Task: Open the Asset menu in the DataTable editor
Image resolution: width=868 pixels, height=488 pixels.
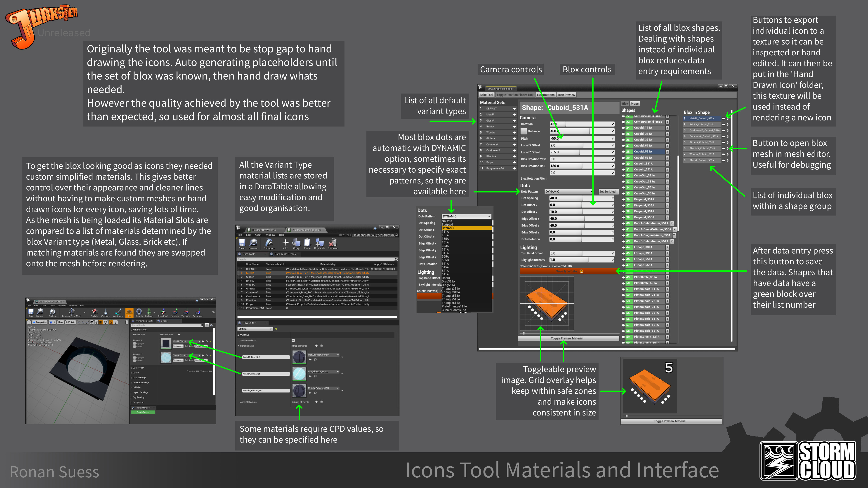Action: tap(258, 235)
